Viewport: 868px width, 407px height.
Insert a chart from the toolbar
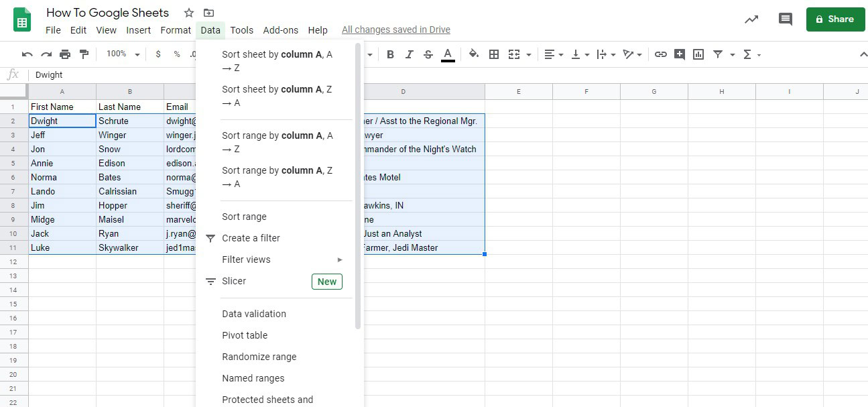click(x=698, y=54)
